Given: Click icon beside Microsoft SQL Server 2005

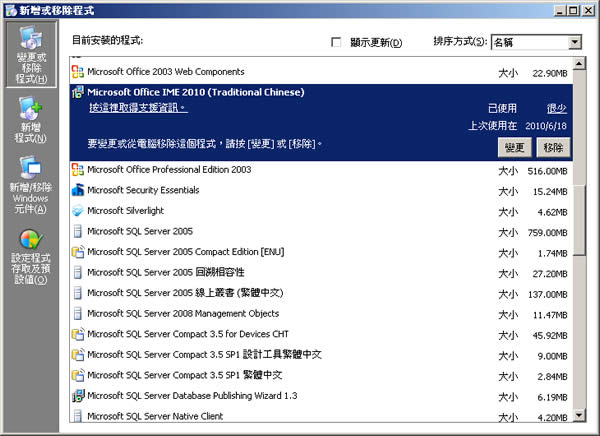Looking at the screenshot, I should click(78, 231).
